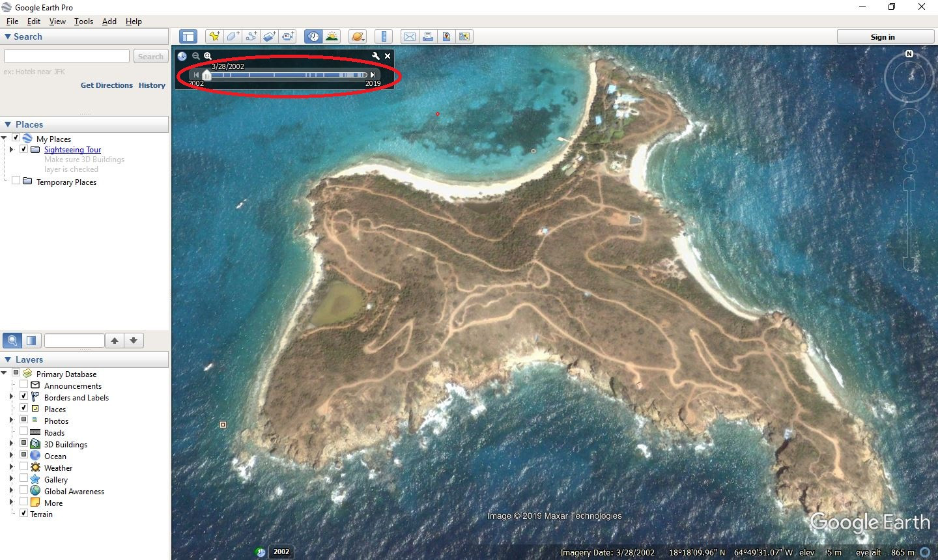Click the Email envelope toolbar icon
Image resolution: width=938 pixels, height=560 pixels.
pyautogui.click(x=409, y=37)
